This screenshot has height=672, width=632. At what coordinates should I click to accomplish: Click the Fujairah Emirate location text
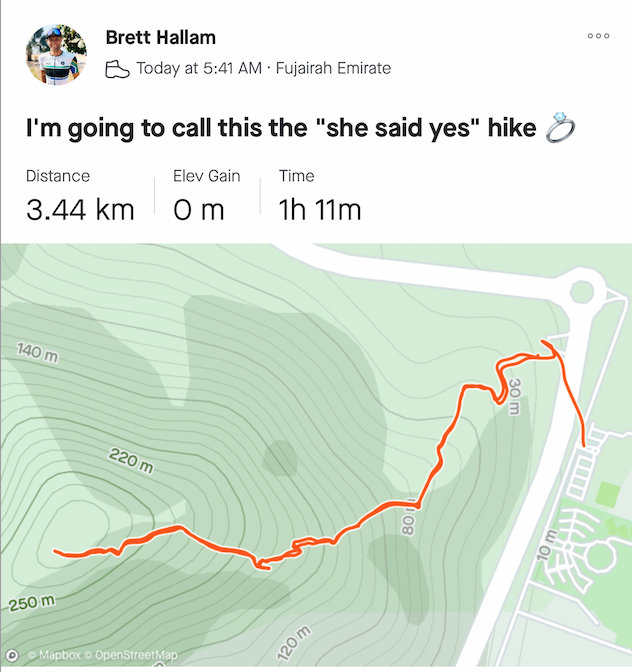333,68
